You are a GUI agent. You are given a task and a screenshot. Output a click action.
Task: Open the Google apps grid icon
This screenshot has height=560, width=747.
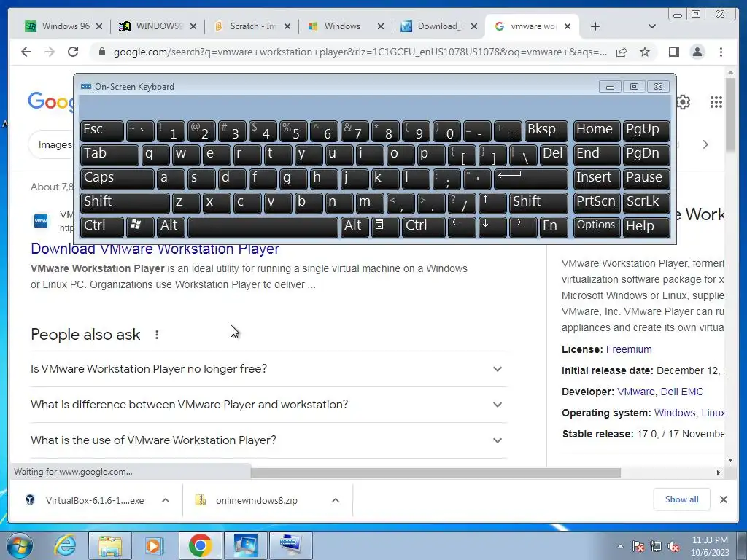coord(716,102)
